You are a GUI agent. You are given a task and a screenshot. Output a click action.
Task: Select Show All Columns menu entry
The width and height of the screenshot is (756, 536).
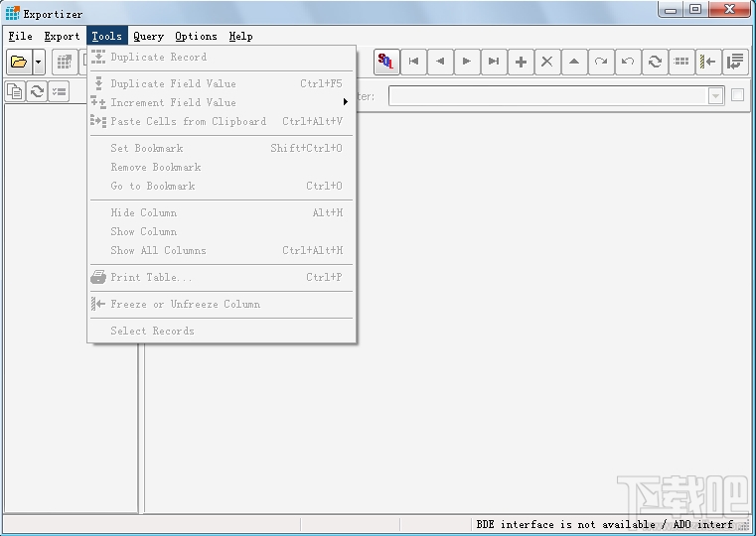(x=222, y=250)
